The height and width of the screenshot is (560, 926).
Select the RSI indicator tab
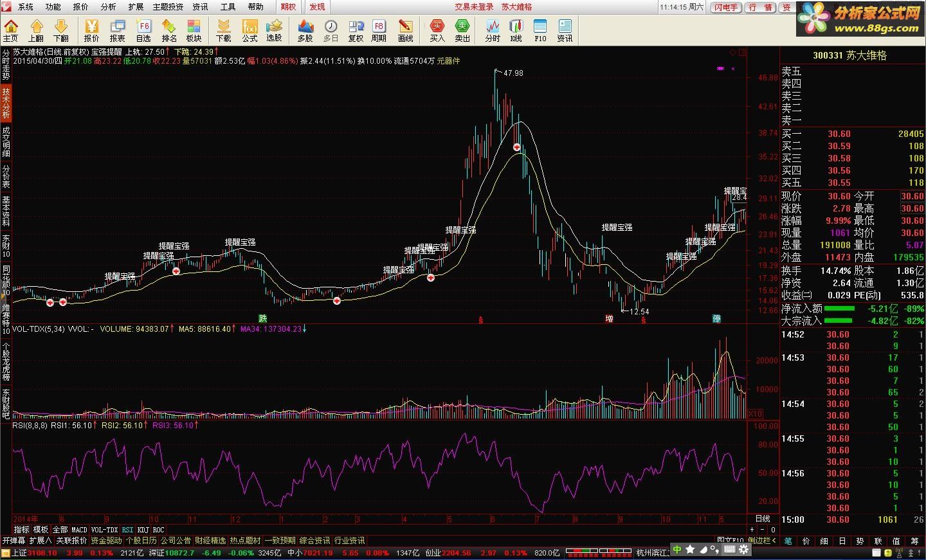[128, 530]
